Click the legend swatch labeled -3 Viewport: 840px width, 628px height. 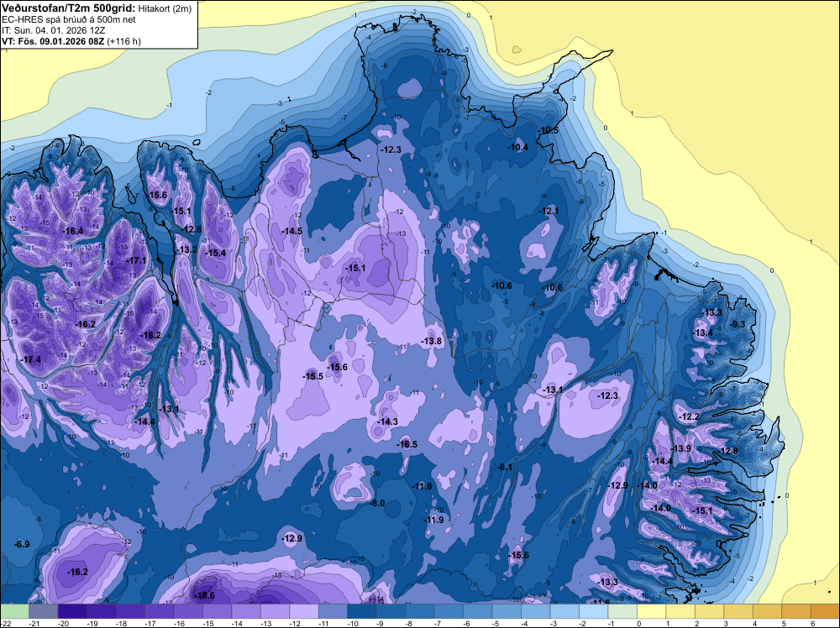click(564, 611)
